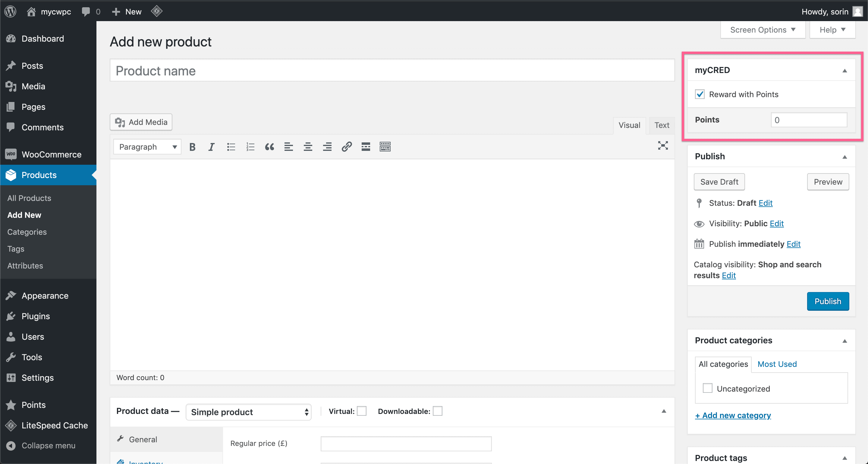Collapse the Product data panel
Viewport: 868px width, 464px height.
tap(664, 411)
